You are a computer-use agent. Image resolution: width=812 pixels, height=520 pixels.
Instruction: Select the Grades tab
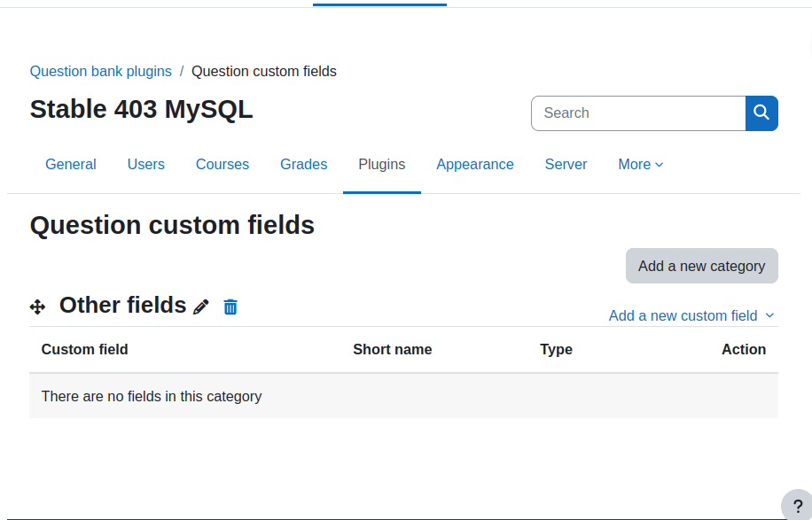click(303, 165)
